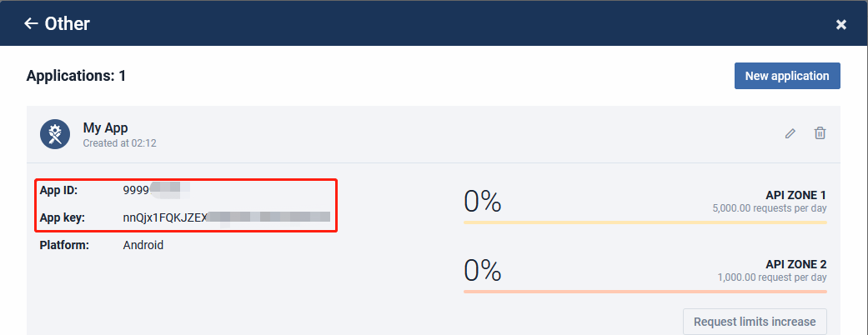Click the Android platform value

coord(143,245)
